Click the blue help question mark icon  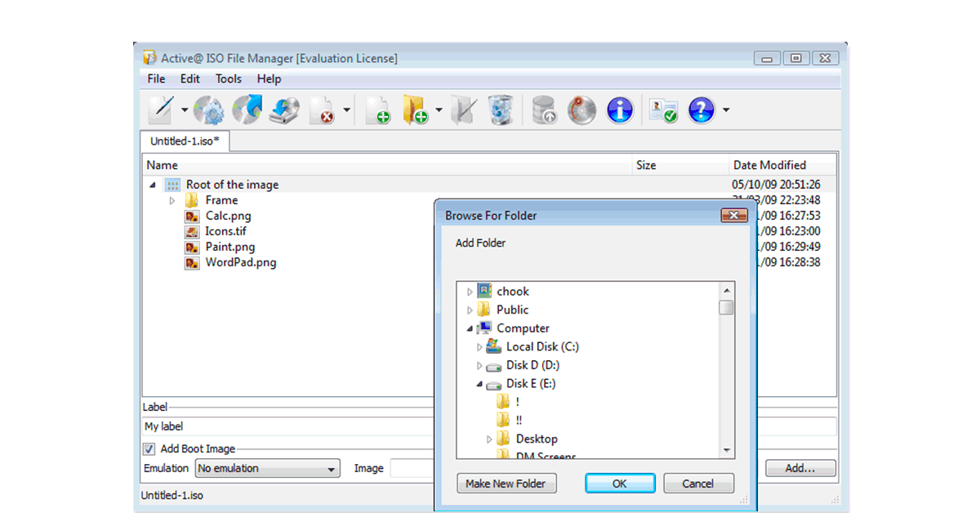[x=702, y=109]
